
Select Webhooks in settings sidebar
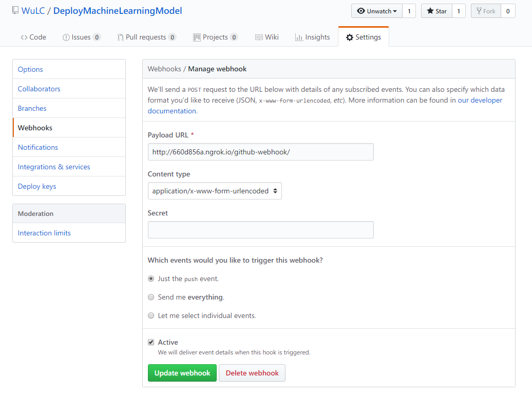tap(69, 128)
